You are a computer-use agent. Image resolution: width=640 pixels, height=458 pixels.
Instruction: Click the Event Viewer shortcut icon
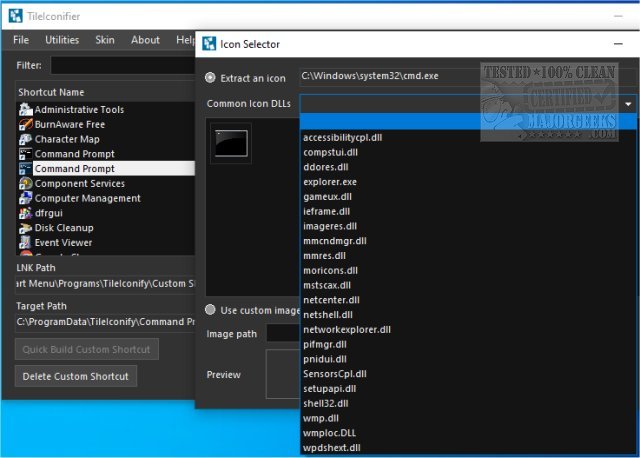(25, 242)
